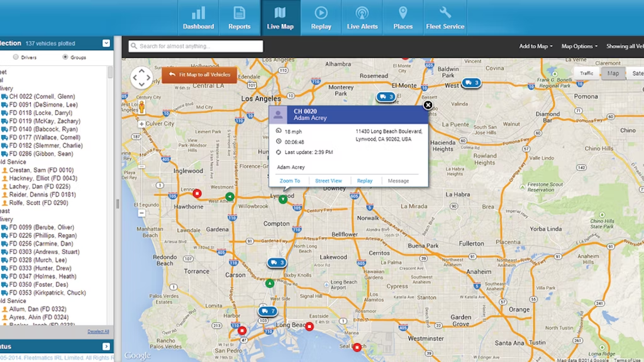Switch to the Live Map tab
The width and height of the screenshot is (644, 362).
pyautogui.click(x=280, y=18)
